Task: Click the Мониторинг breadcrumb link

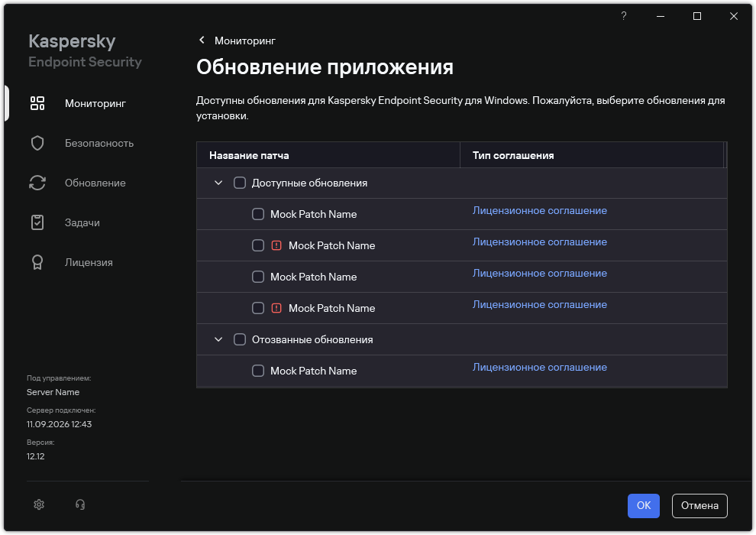Action: (x=245, y=41)
